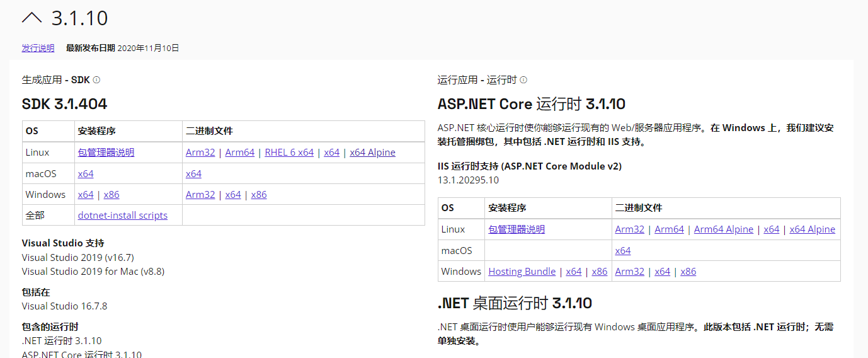Screen dimensions: 868x358
Task: Click info icon next to 生成应用 - SDK
Action: coord(96,80)
